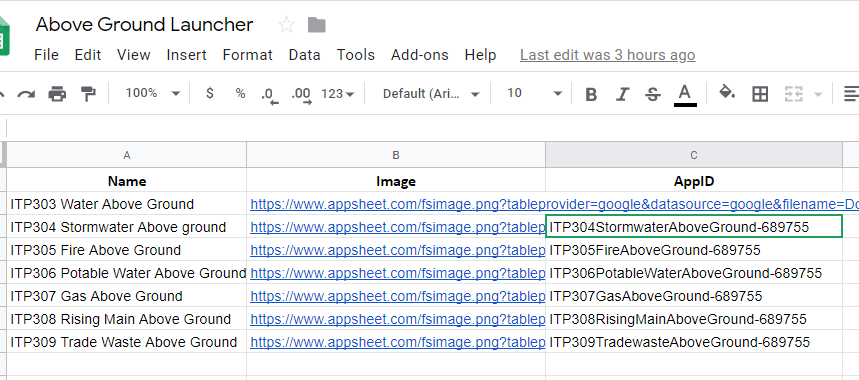Expand the 100% zoom dropdown
The height and width of the screenshot is (380, 859).
tap(153, 93)
